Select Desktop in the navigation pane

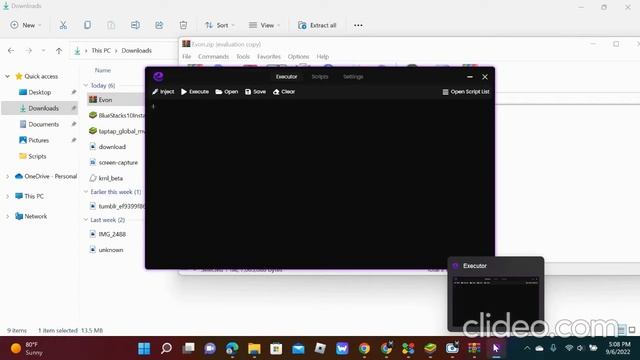40,92
